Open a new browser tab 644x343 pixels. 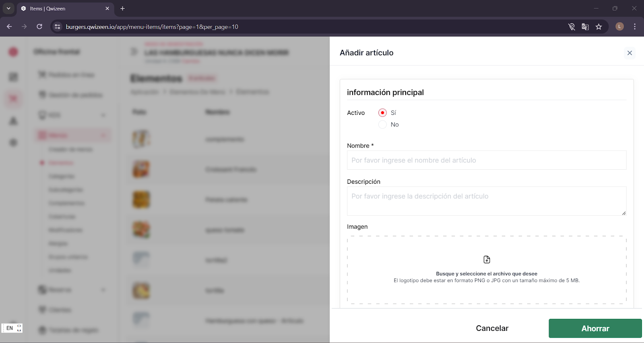tap(123, 8)
